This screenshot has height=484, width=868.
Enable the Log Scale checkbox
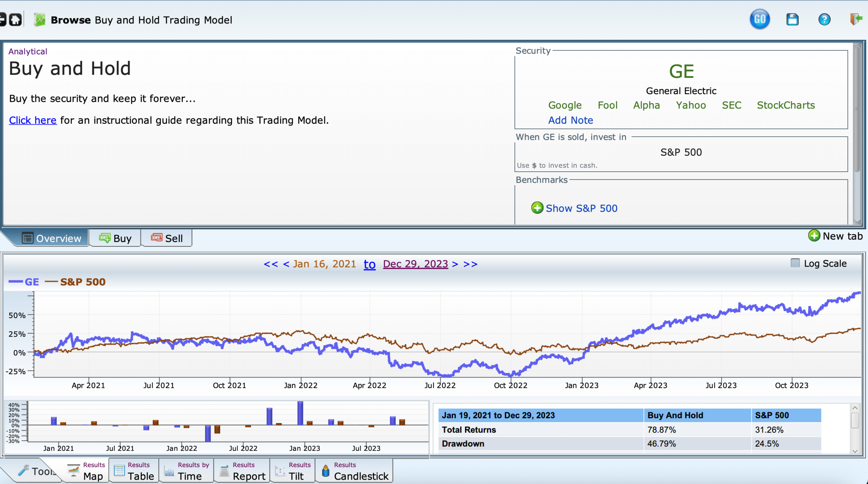[x=795, y=263]
